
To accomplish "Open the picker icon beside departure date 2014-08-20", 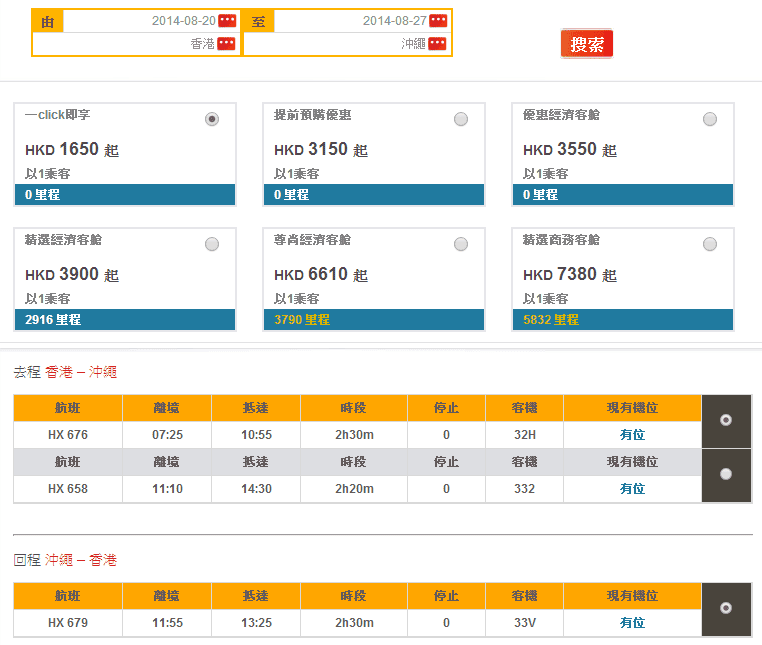I will [227, 21].
